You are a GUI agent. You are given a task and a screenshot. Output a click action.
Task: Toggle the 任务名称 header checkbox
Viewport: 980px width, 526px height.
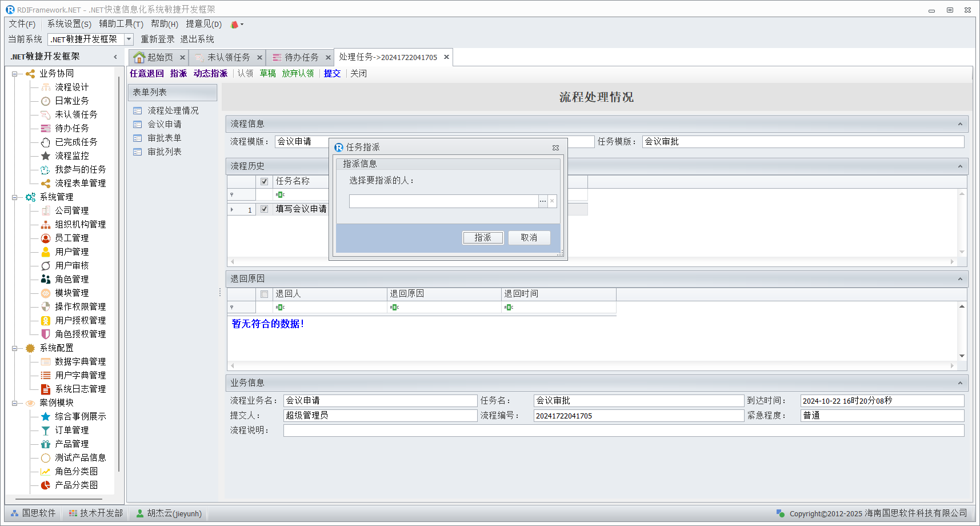click(264, 181)
